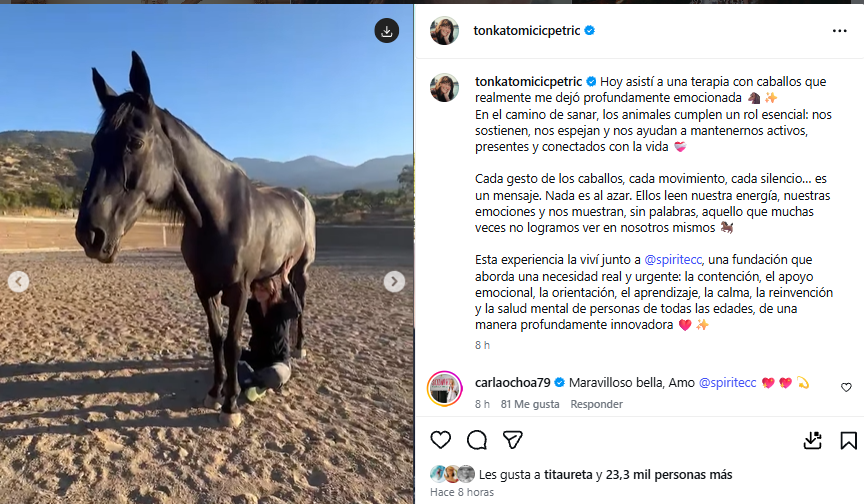Viewport: 864px width, 504px height.
Task: Open the three-dot more options menu
Action: tap(839, 31)
